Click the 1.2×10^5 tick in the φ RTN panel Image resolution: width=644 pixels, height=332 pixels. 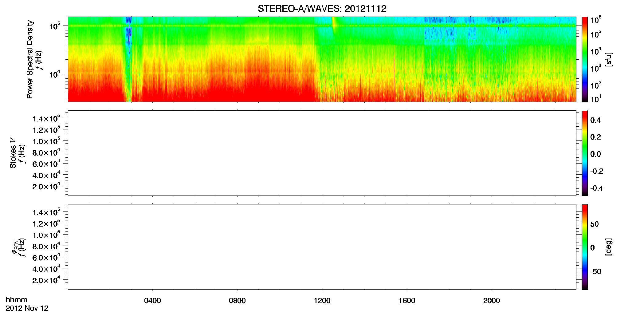(x=46, y=223)
